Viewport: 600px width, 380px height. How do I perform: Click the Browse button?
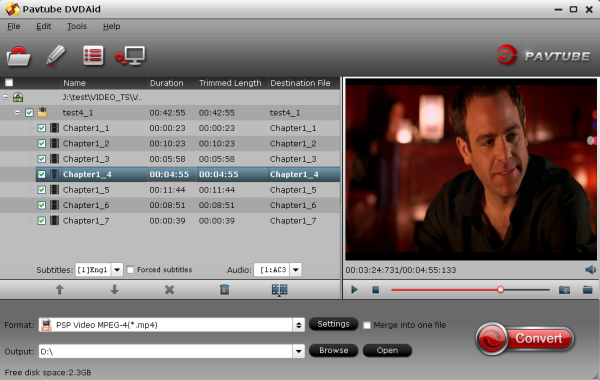point(333,350)
